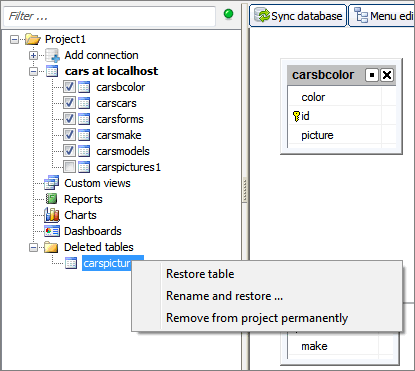Click the vertical splitter handle between panels
The image size is (415, 371).
coord(245,190)
